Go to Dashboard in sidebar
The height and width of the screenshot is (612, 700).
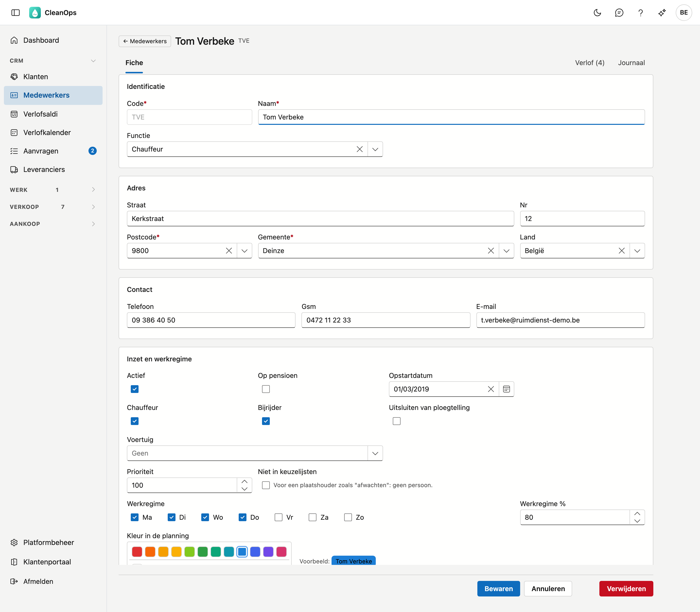click(x=53, y=40)
